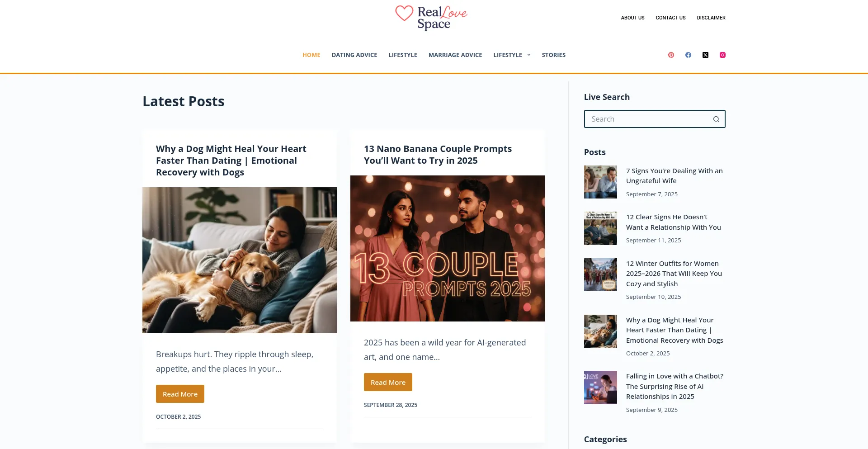
Task: Click the Home navigation item
Action: coord(311,55)
